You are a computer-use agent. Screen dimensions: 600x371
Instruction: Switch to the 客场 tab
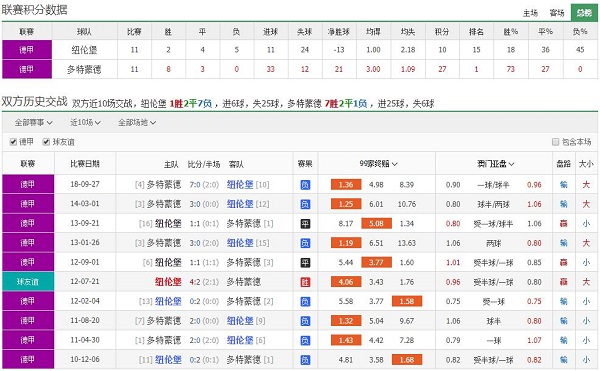[x=557, y=13]
